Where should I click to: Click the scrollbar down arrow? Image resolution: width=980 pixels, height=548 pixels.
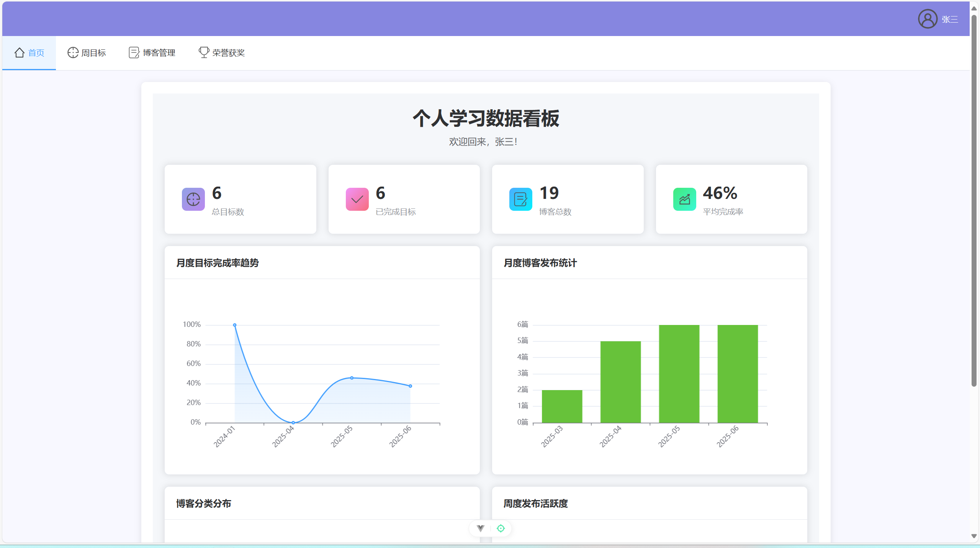(974, 536)
